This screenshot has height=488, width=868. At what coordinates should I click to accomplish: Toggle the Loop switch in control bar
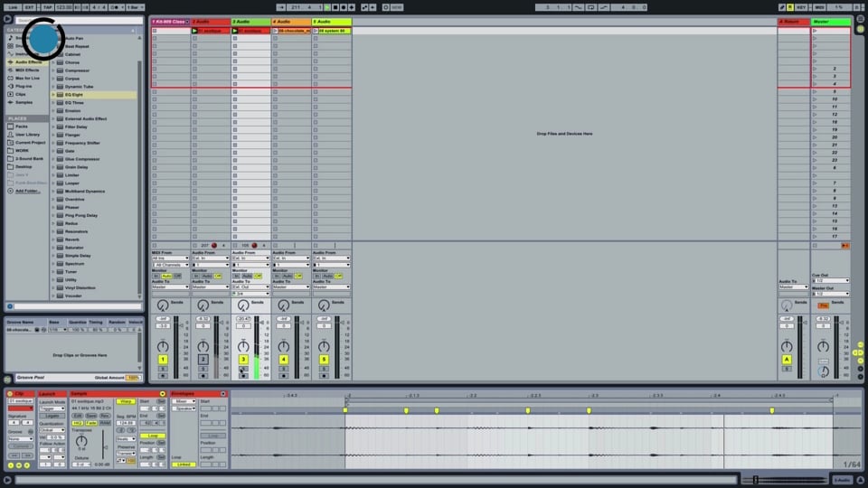pyautogui.click(x=591, y=7)
